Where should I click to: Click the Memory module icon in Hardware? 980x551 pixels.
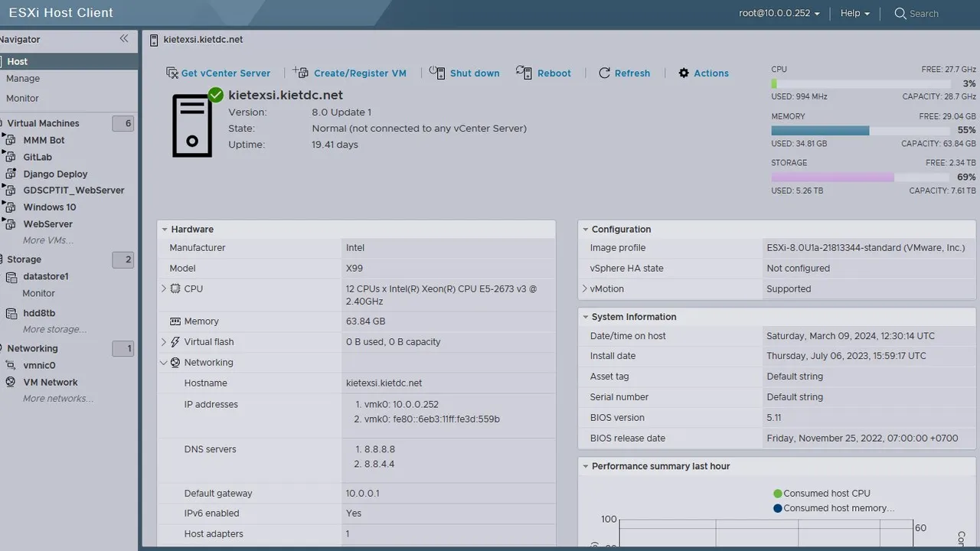pos(175,321)
